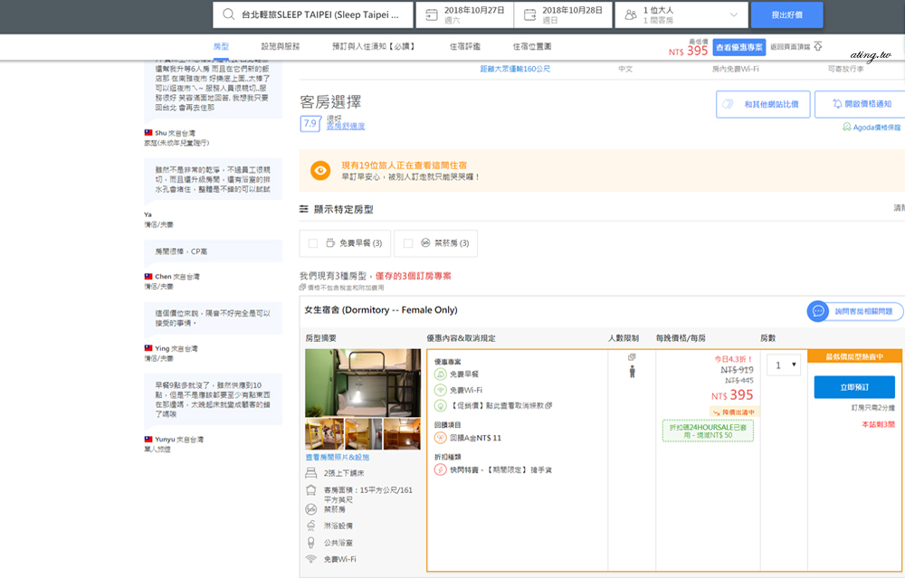Click the back-to-top arrow icon

818,46
